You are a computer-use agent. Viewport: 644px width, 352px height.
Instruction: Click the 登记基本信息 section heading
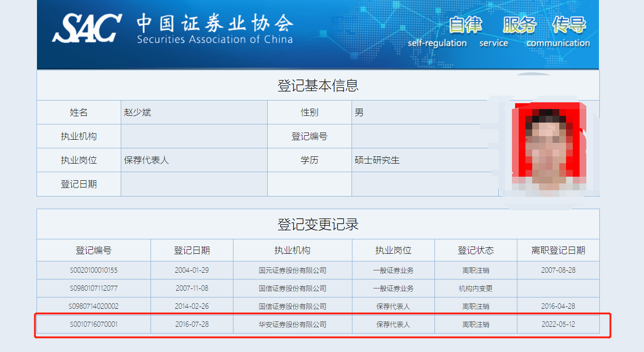318,86
